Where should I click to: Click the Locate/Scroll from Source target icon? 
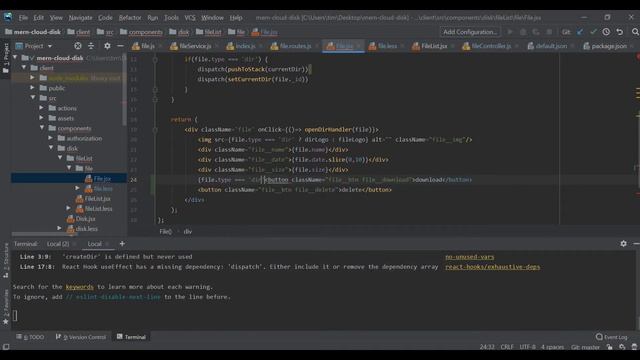click(78, 46)
